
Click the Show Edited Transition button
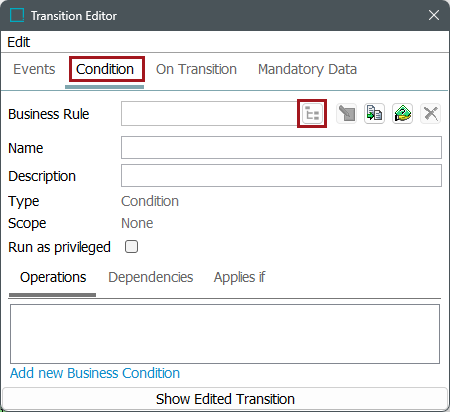(225, 399)
